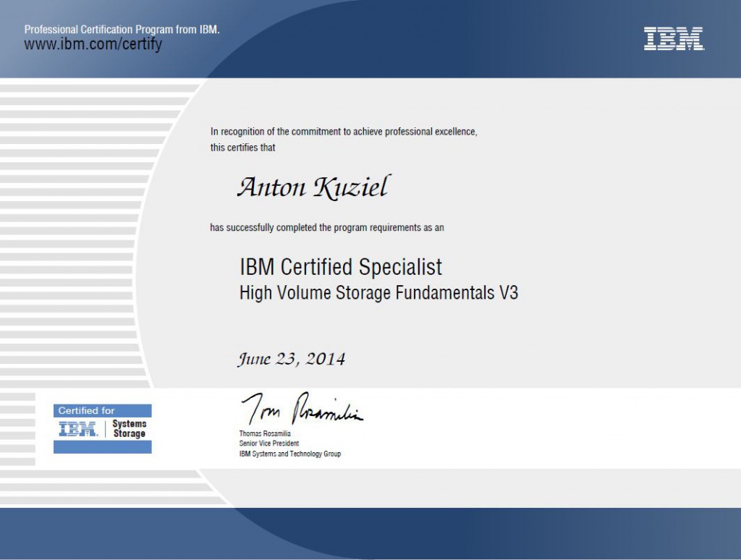The width and height of the screenshot is (741, 560).
Task: Click the date 'June 23, 2014'
Action: 292,359
